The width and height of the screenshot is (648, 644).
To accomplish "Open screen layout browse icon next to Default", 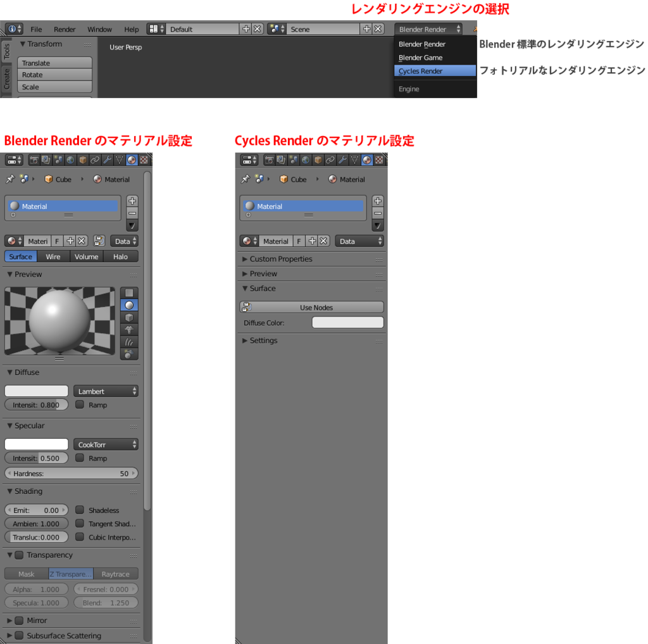I will [x=156, y=29].
